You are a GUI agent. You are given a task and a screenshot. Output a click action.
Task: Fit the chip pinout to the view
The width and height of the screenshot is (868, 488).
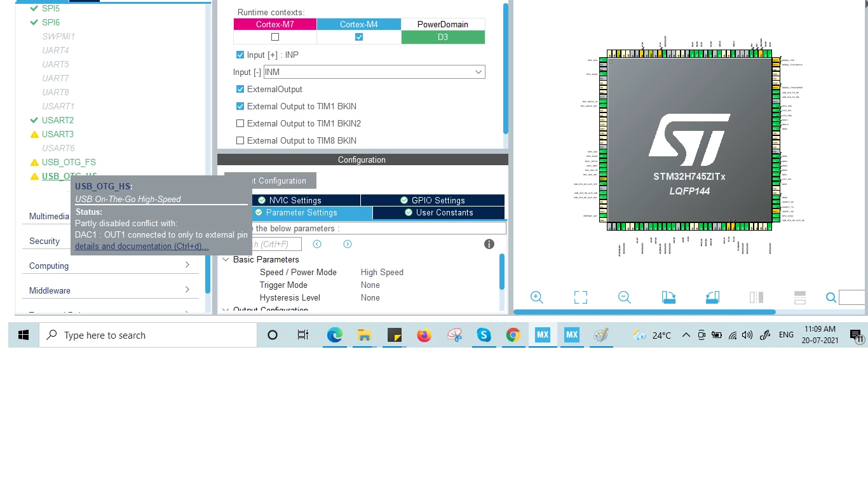click(581, 297)
